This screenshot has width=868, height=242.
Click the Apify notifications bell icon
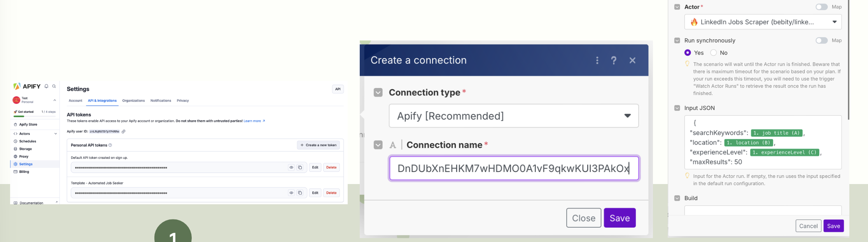[x=46, y=86]
